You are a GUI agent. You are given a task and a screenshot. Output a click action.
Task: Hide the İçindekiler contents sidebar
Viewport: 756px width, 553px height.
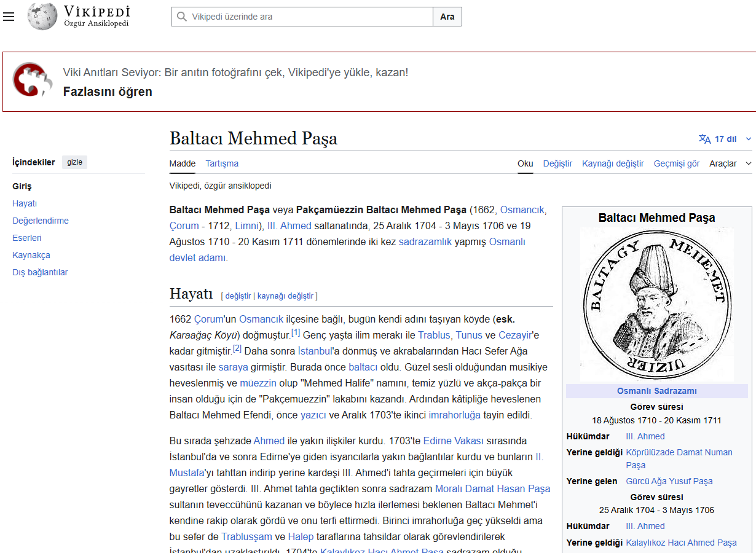(74, 162)
